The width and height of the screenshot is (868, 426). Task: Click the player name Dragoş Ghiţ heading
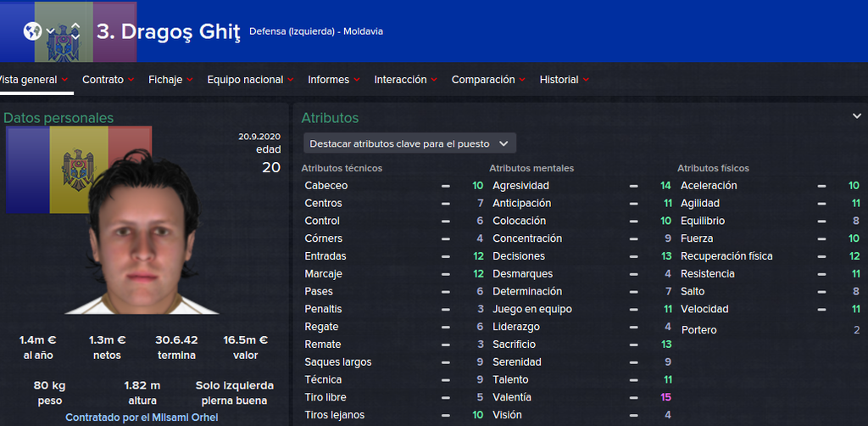pyautogui.click(x=168, y=31)
